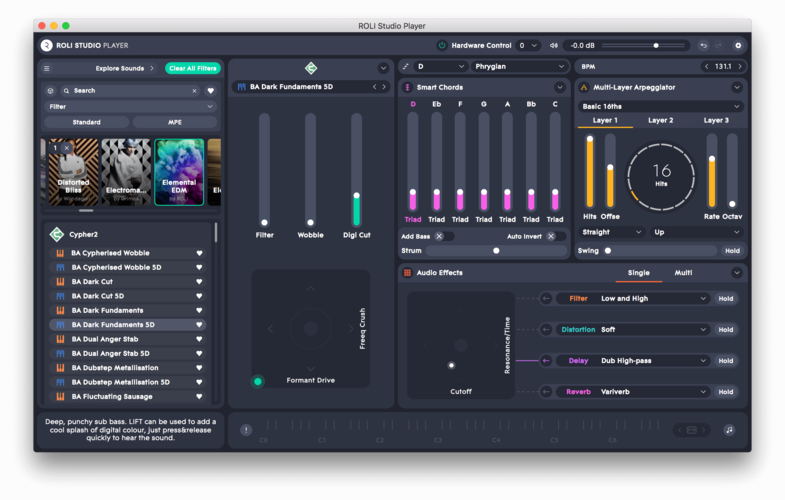Toggle the green XY pad lock dot
785x500 pixels.
[258, 381]
